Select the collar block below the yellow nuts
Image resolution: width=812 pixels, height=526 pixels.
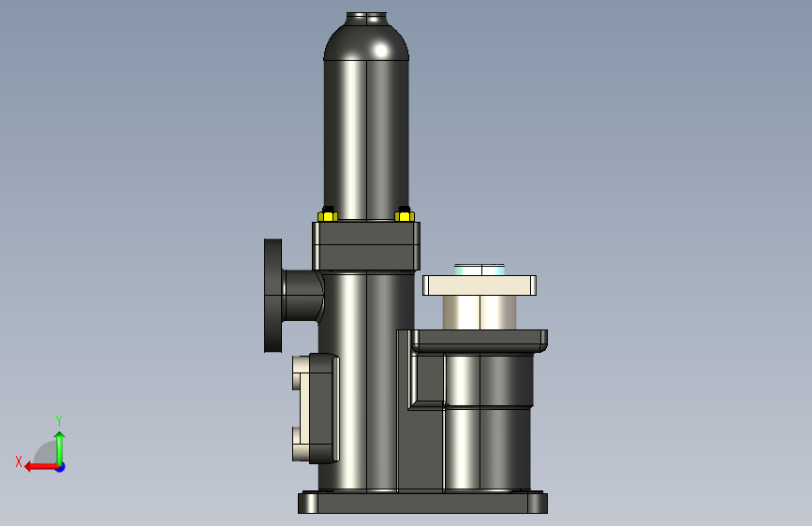(x=366, y=246)
